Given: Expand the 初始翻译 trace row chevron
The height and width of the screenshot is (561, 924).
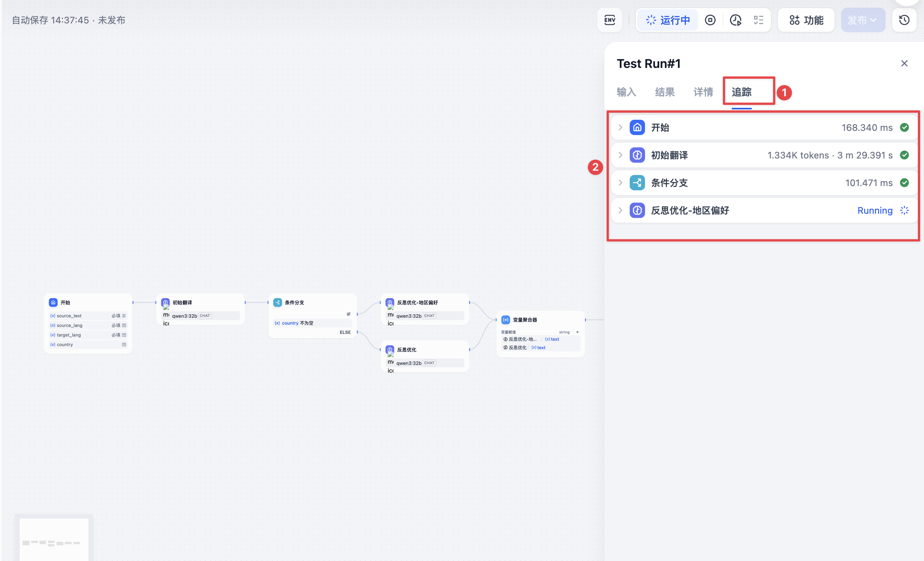Looking at the screenshot, I should [620, 155].
